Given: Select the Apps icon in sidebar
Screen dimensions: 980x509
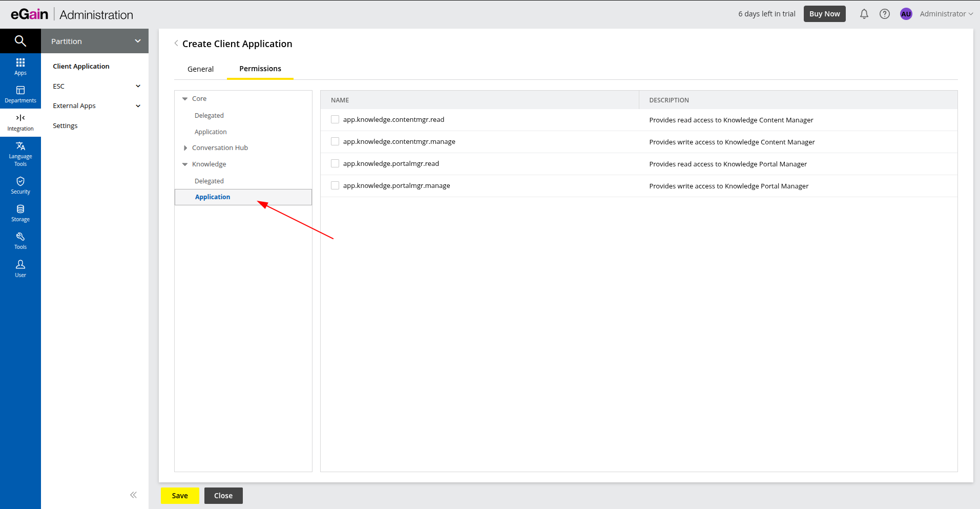Looking at the screenshot, I should point(20,66).
